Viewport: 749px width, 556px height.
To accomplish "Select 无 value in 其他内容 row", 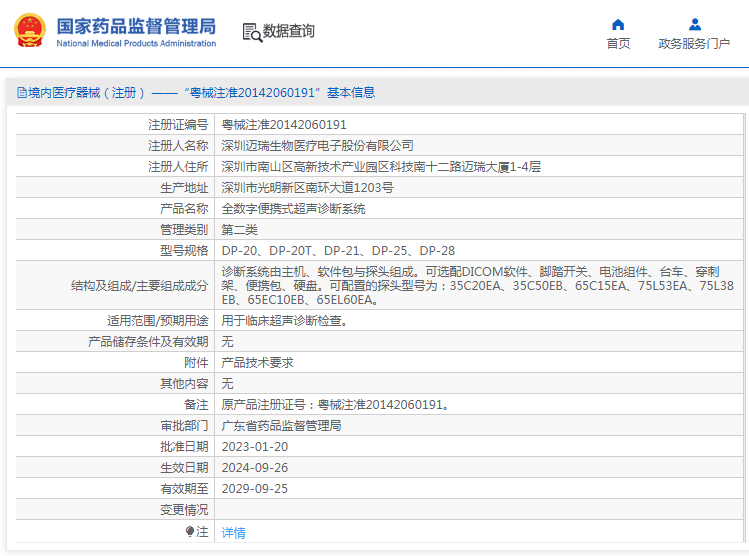I will click(227, 384).
